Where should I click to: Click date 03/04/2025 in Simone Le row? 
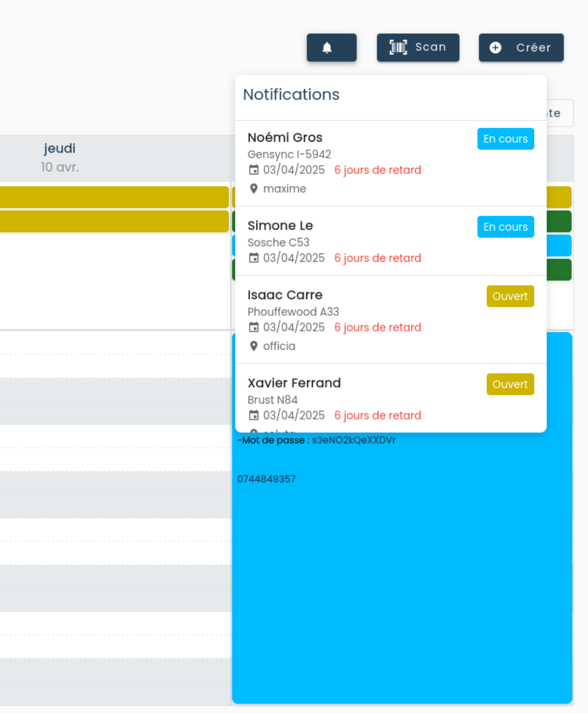[x=294, y=258]
